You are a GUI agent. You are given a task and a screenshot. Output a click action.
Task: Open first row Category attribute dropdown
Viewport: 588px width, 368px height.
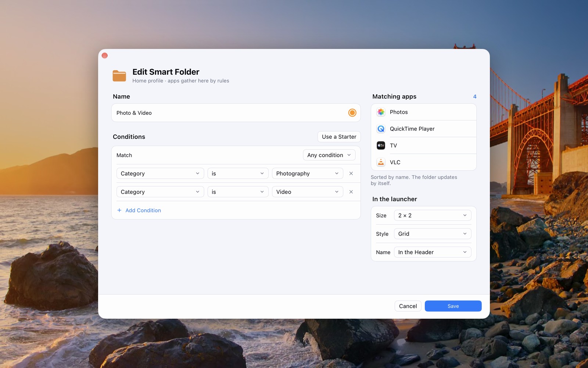coord(160,173)
